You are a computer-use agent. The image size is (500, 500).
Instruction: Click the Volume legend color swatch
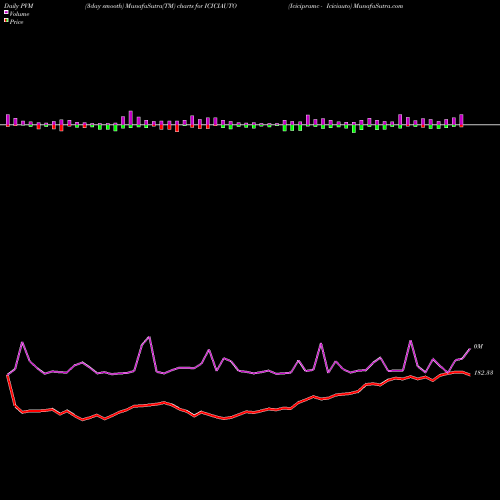pos(6,13)
